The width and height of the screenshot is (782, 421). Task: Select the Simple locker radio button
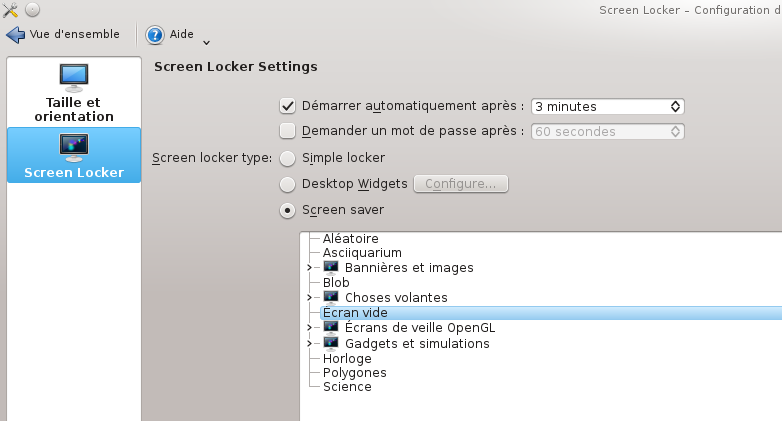coord(287,159)
